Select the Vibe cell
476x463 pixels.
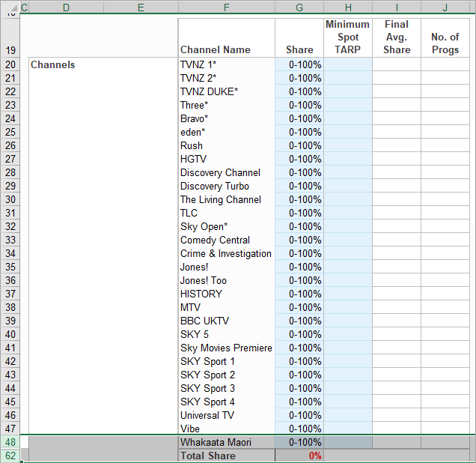pos(227,429)
